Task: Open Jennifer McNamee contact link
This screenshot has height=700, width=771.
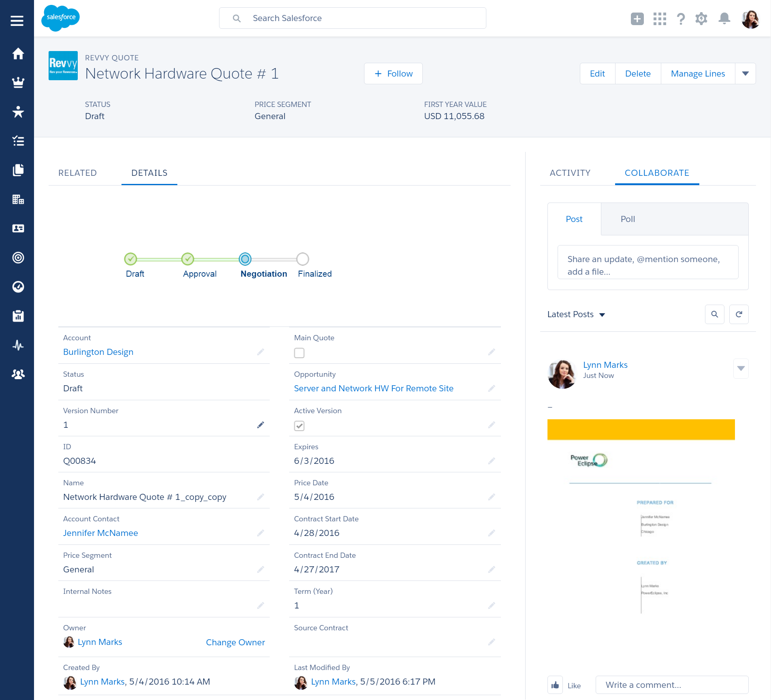Action: point(100,533)
